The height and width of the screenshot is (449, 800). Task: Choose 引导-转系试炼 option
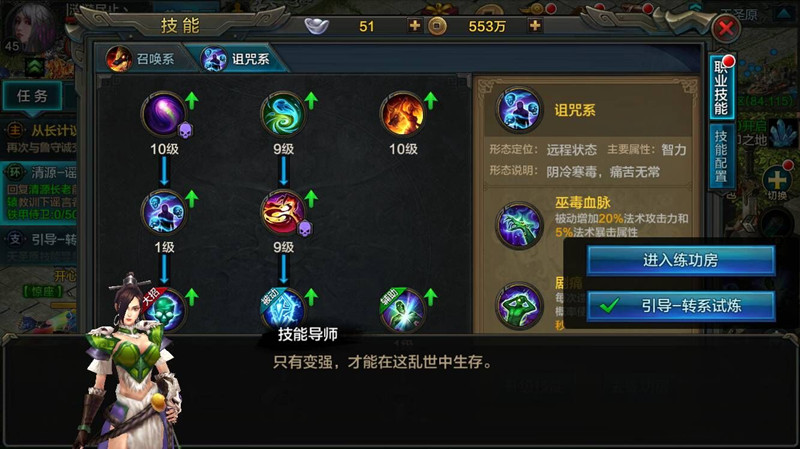681,306
